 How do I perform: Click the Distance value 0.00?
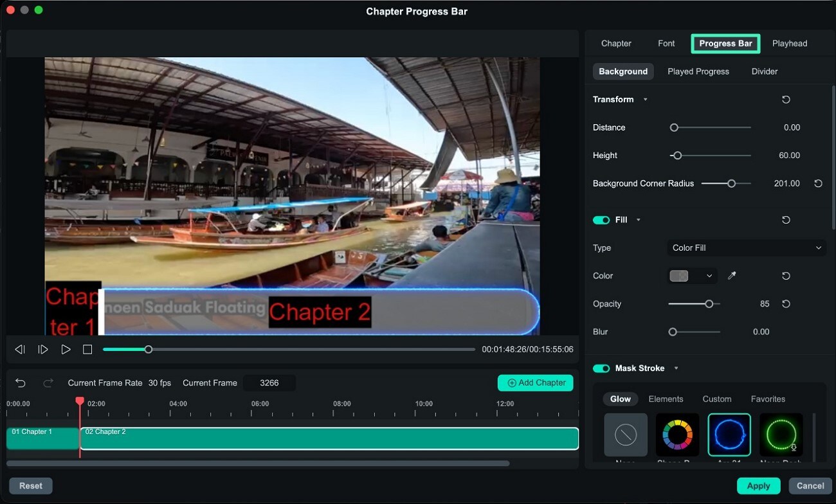pyautogui.click(x=792, y=128)
